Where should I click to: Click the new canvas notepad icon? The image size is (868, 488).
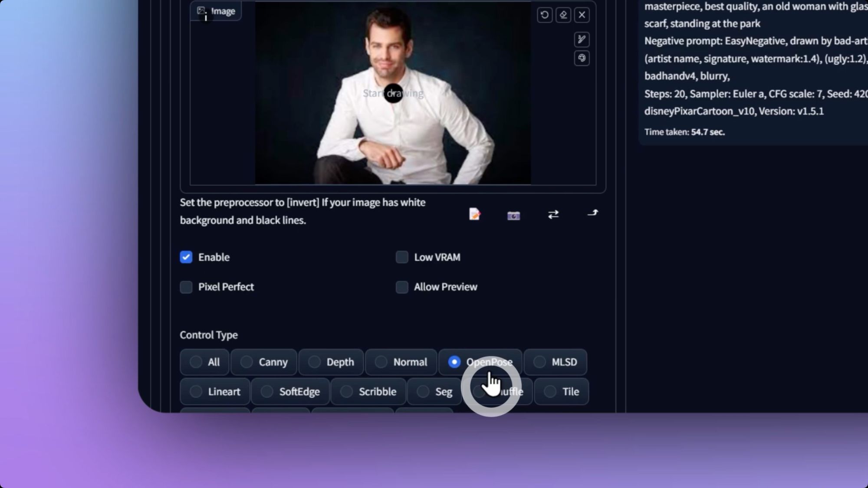point(474,214)
